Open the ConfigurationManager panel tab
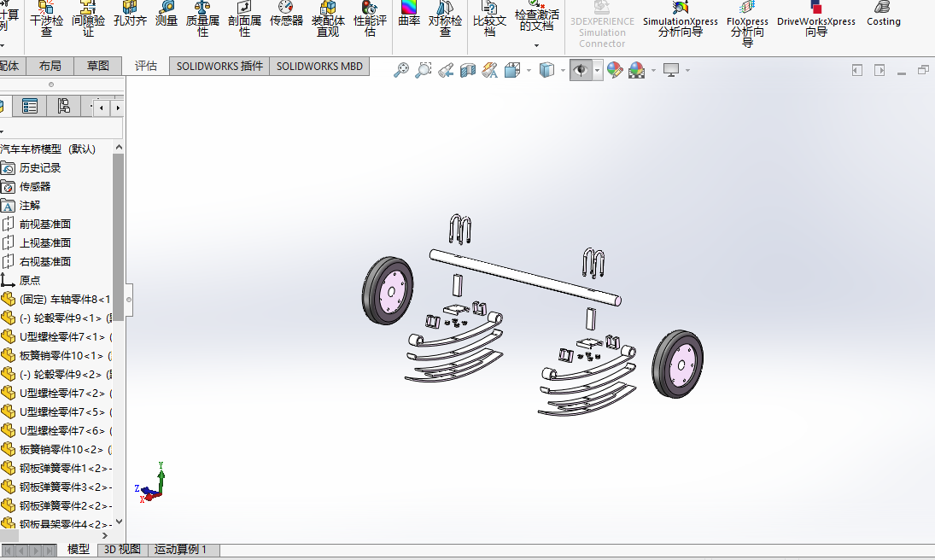The height and width of the screenshot is (560, 935). 63,106
